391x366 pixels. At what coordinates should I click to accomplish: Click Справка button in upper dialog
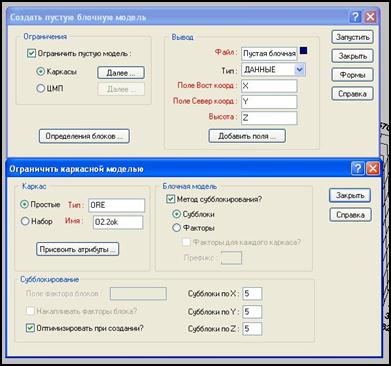point(352,94)
